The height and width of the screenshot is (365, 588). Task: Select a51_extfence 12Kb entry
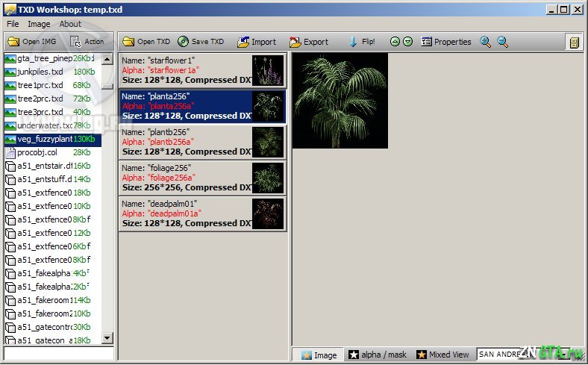coord(53,233)
